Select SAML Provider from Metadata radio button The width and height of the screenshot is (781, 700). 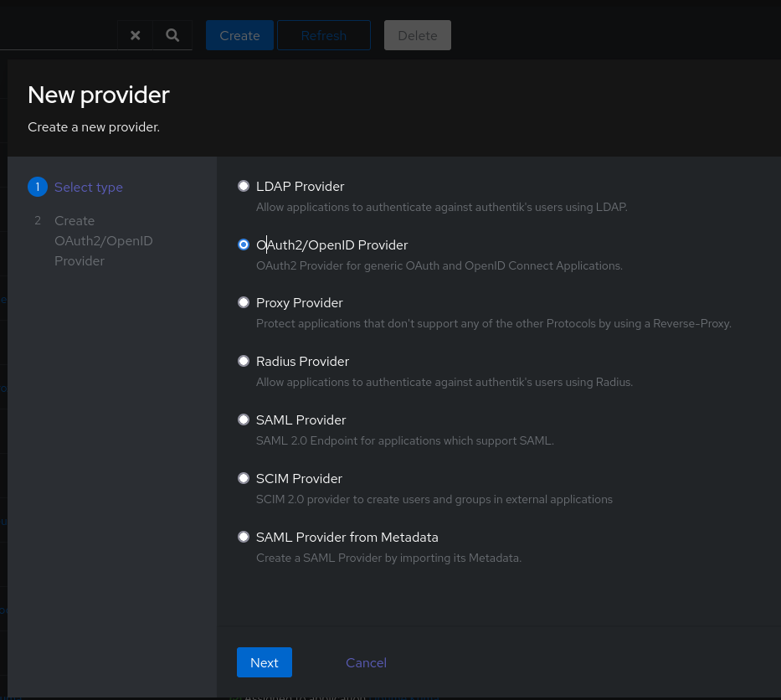[x=244, y=537]
